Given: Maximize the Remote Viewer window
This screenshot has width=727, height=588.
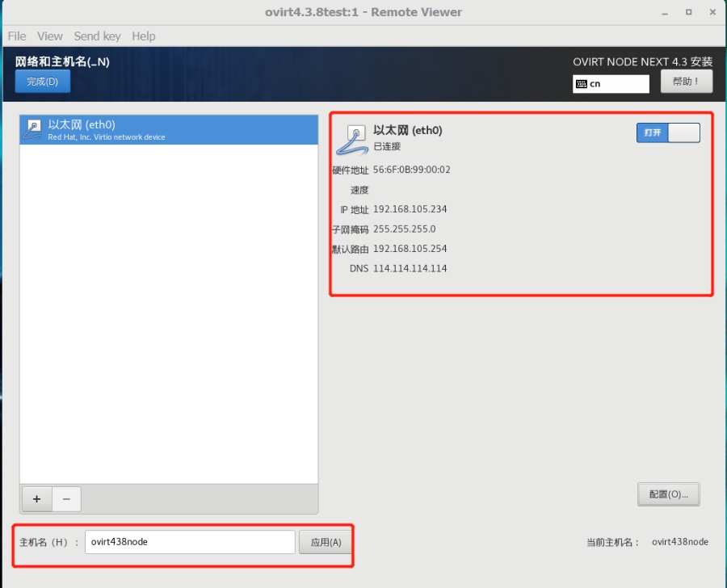Looking at the screenshot, I should tap(689, 13).
